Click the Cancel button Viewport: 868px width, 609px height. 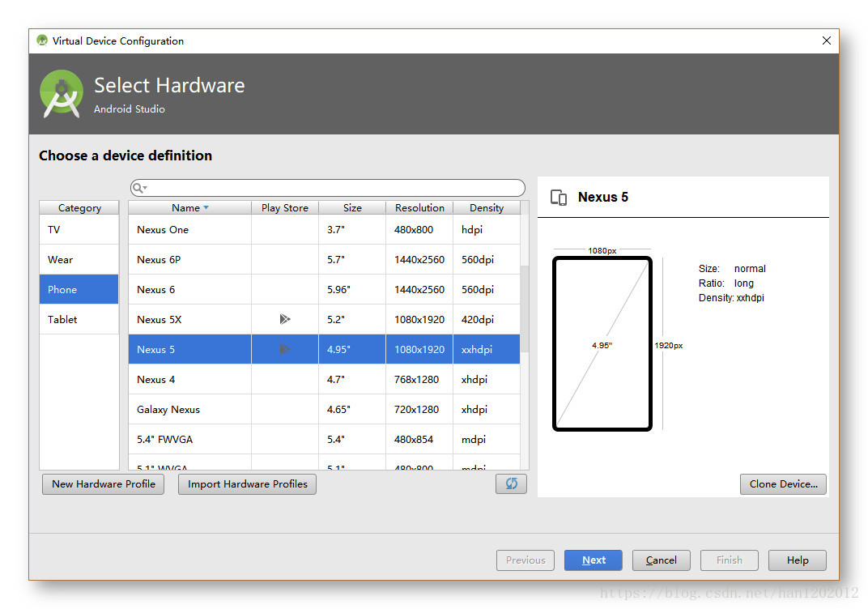click(661, 560)
